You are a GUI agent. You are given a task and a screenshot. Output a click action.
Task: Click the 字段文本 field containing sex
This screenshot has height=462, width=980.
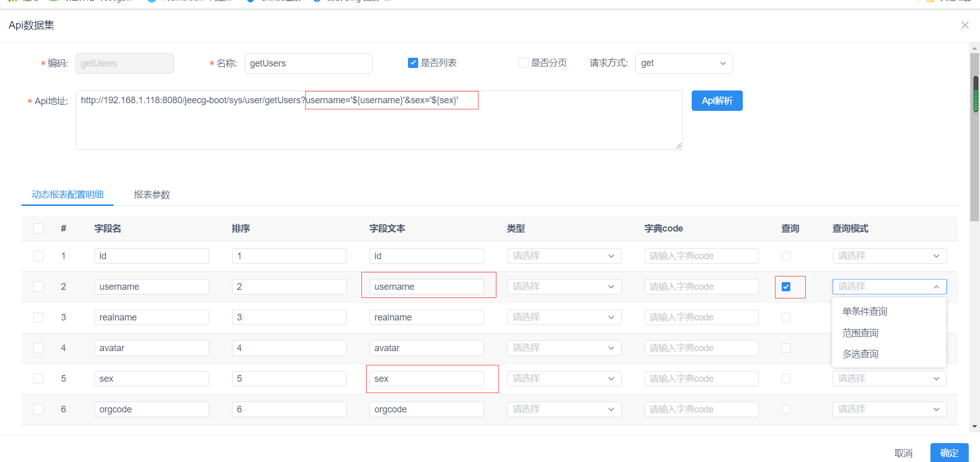click(426, 379)
